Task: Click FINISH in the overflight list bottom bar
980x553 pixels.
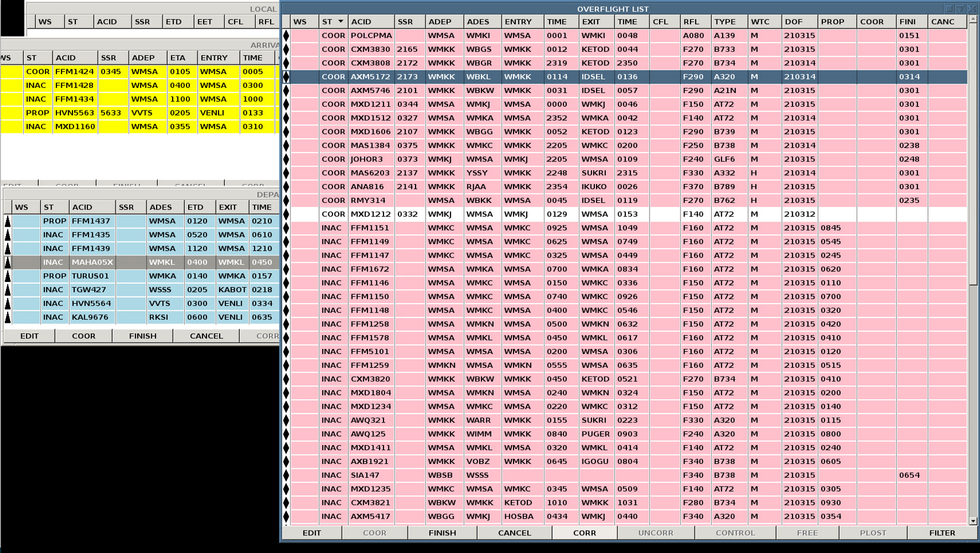Action: click(x=442, y=533)
